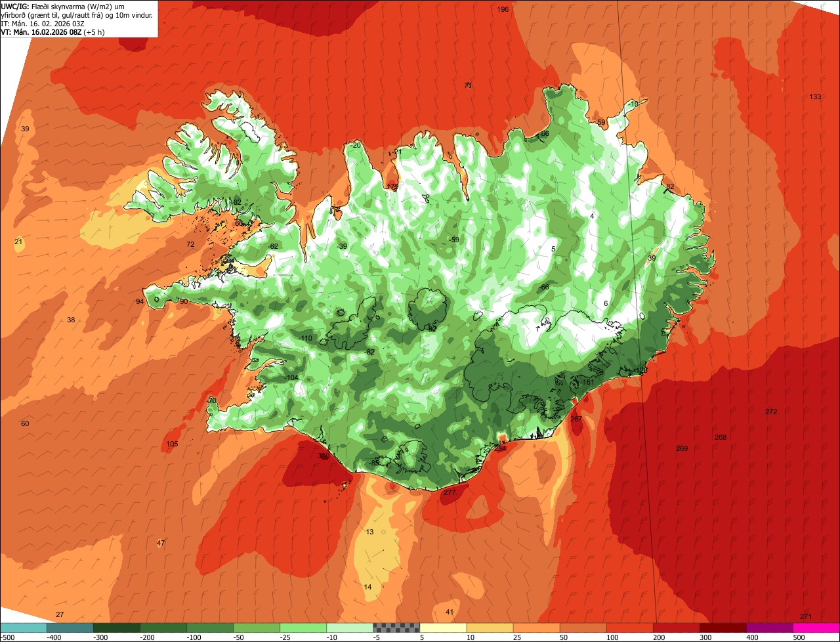Click the value 41 near the bottom center

450,612
